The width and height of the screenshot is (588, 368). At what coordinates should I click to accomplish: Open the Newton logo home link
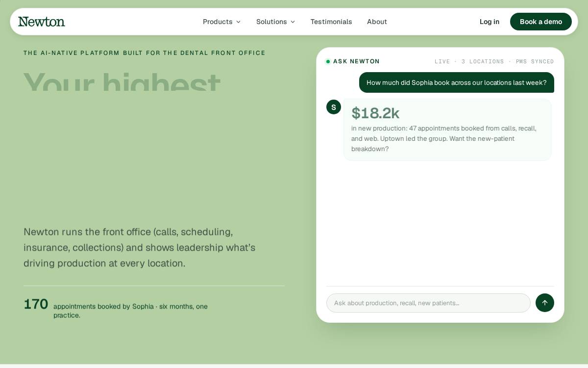pos(42,22)
